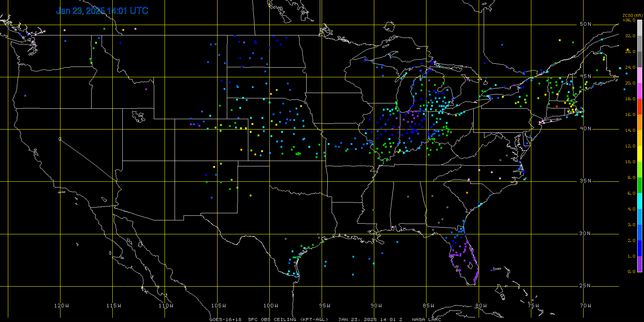The width and height of the screenshot is (644, 322).
Task: Click the '>36.0' legend value
Action: tap(629, 20)
